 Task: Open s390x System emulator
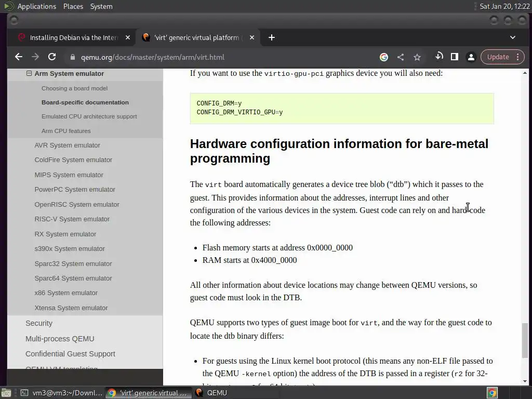[x=70, y=249]
